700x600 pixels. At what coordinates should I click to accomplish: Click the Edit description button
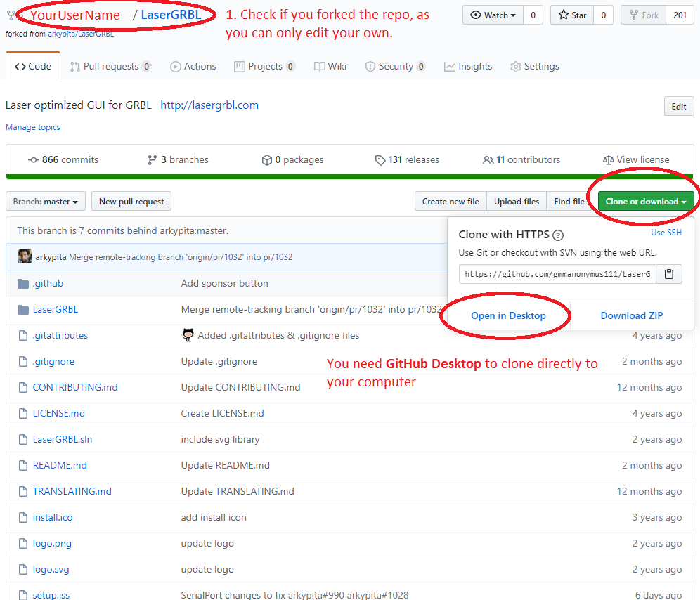[679, 106]
